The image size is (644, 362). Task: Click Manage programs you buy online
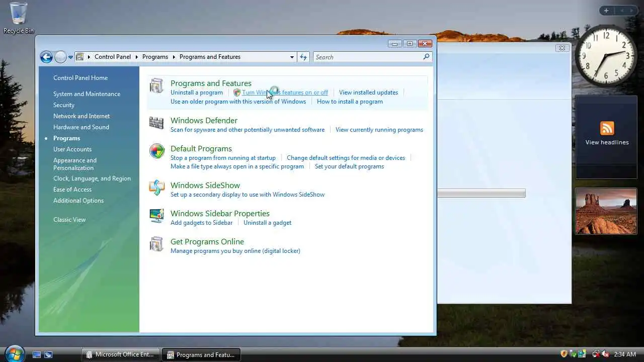click(235, 251)
